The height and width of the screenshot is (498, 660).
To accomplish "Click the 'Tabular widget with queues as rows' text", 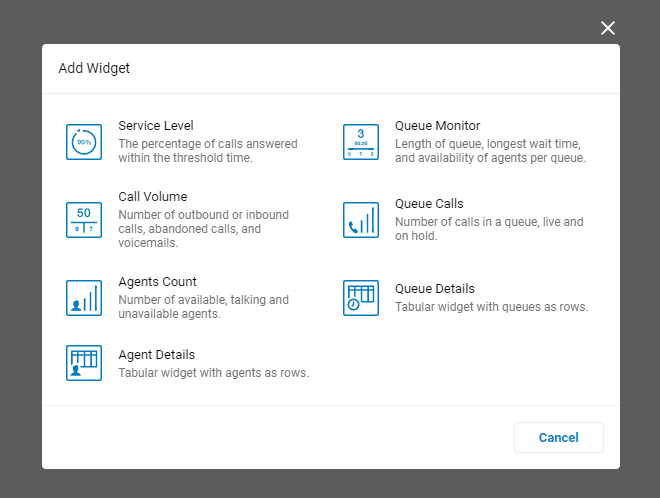I will coord(492,307).
